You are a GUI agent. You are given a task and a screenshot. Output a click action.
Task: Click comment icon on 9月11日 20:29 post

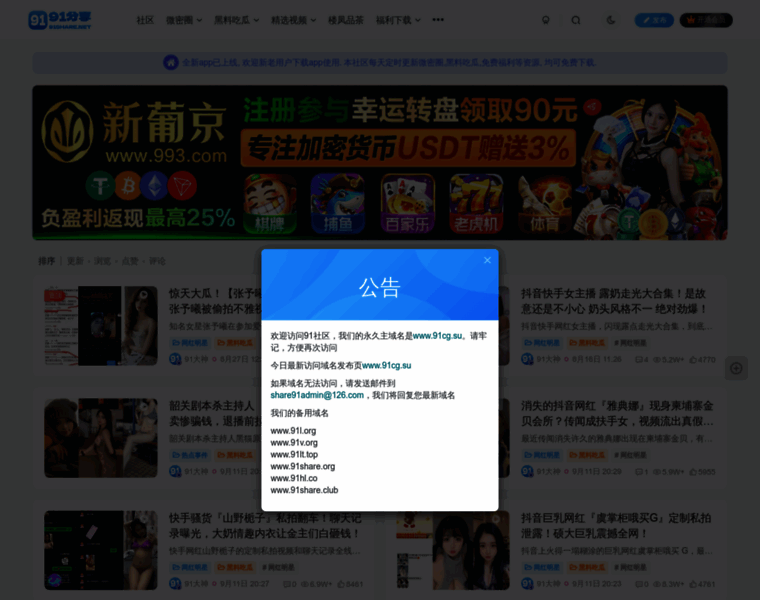(x=639, y=472)
